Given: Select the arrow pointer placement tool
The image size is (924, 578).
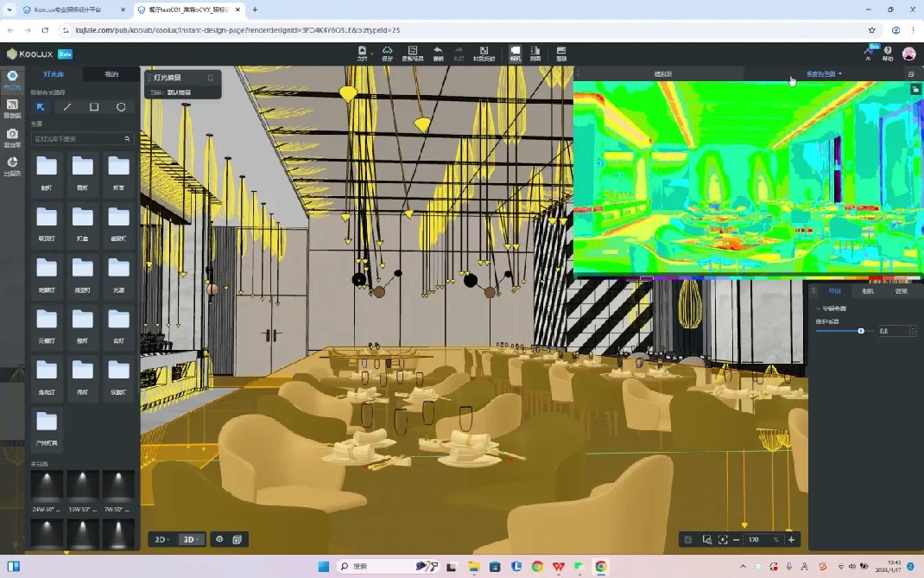Looking at the screenshot, I should [x=41, y=107].
